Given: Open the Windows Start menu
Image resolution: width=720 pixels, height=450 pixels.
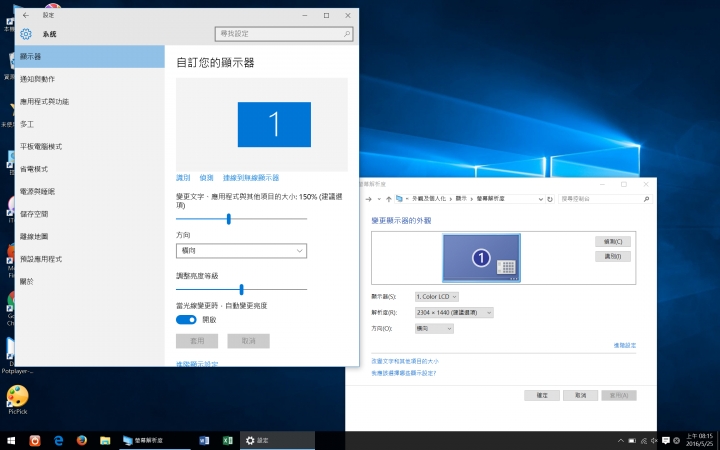Looking at the screenshot, I should click(x=11, y=441).
